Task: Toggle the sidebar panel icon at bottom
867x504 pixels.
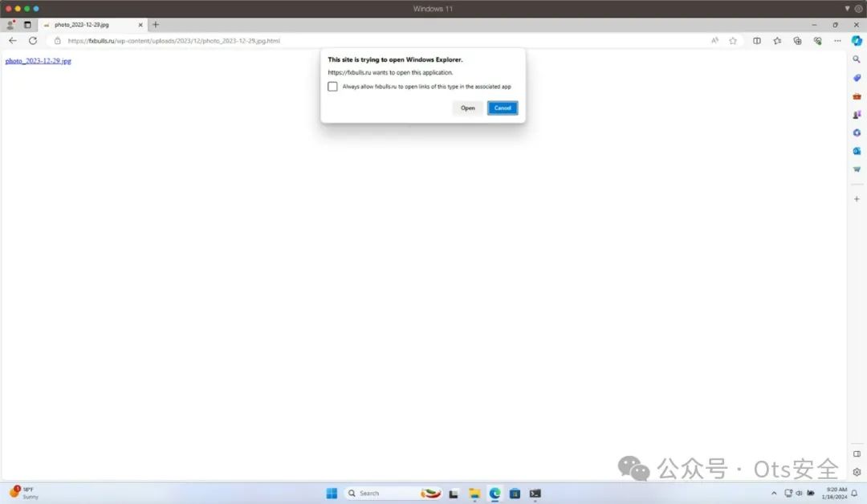Action: (857, 453)
